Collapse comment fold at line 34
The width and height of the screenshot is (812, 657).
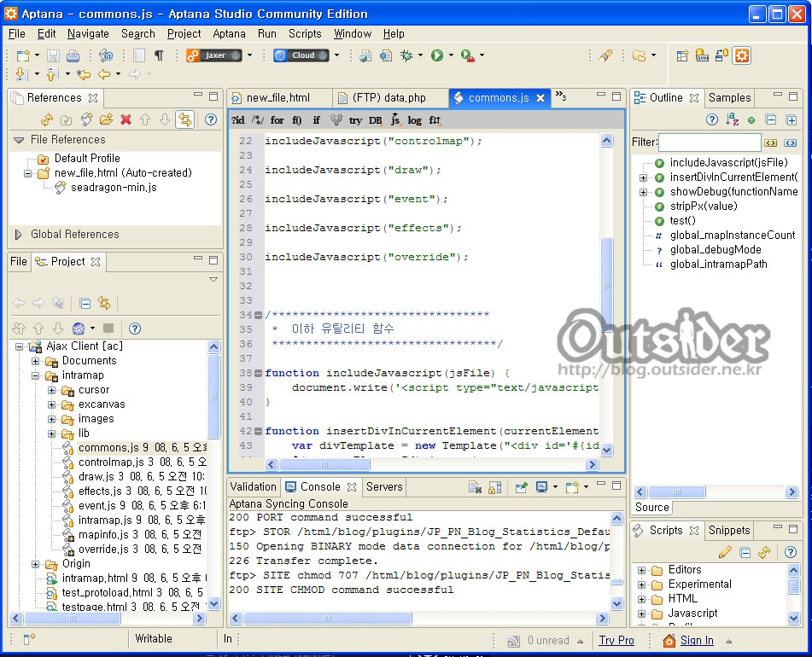258,315
